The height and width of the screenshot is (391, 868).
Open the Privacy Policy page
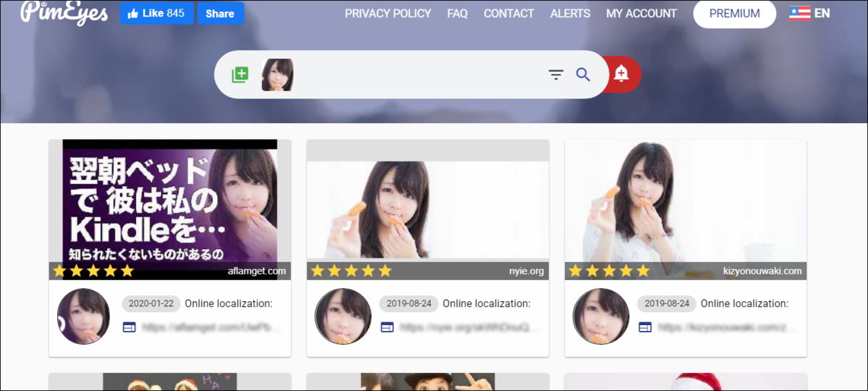(x=388, y=13)
